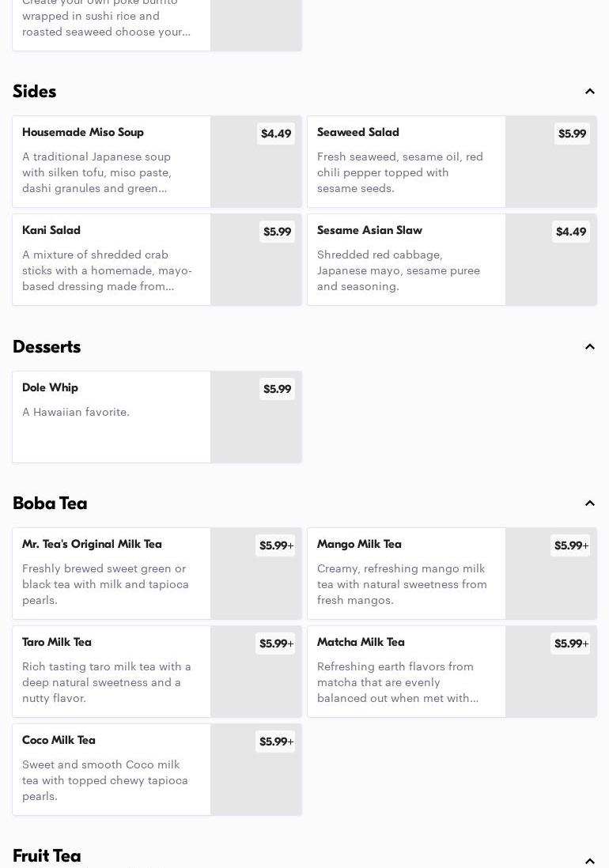Collapse the Desserts section chevron
609x868 pixels.
[x=589, y=347]
